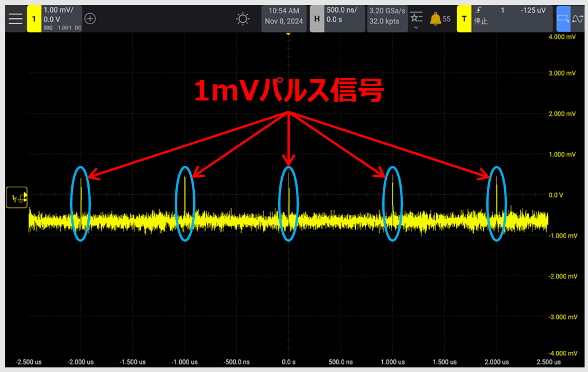Open the date and time 10:54 AM panel
This screenshot has width=588, height=372.
coord(284,16)
